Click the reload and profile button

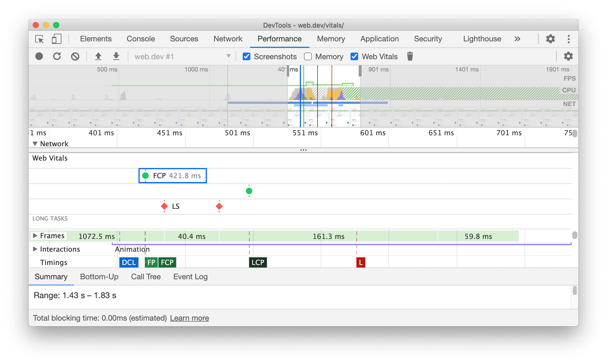point(57,56)
